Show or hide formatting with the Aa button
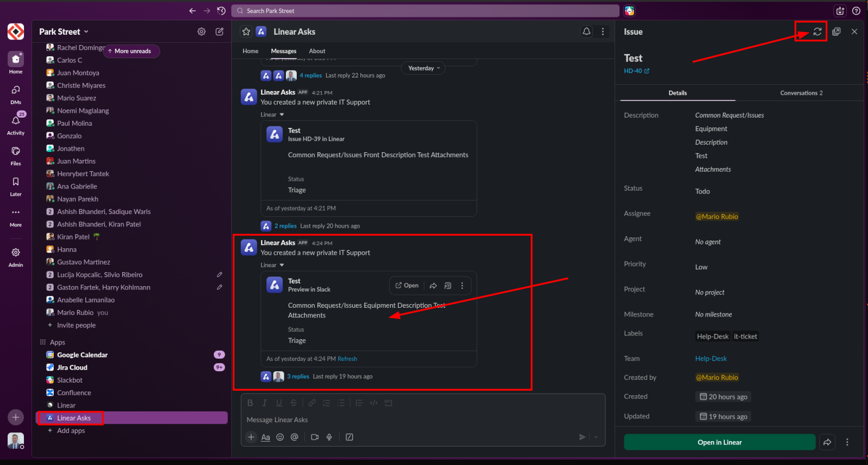 (265, 437)
